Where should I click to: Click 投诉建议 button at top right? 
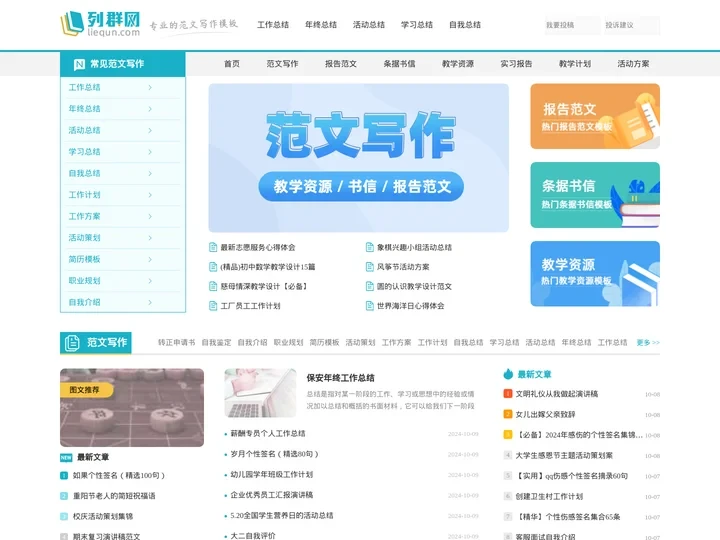pyautogui.click(x=632, y=25)
